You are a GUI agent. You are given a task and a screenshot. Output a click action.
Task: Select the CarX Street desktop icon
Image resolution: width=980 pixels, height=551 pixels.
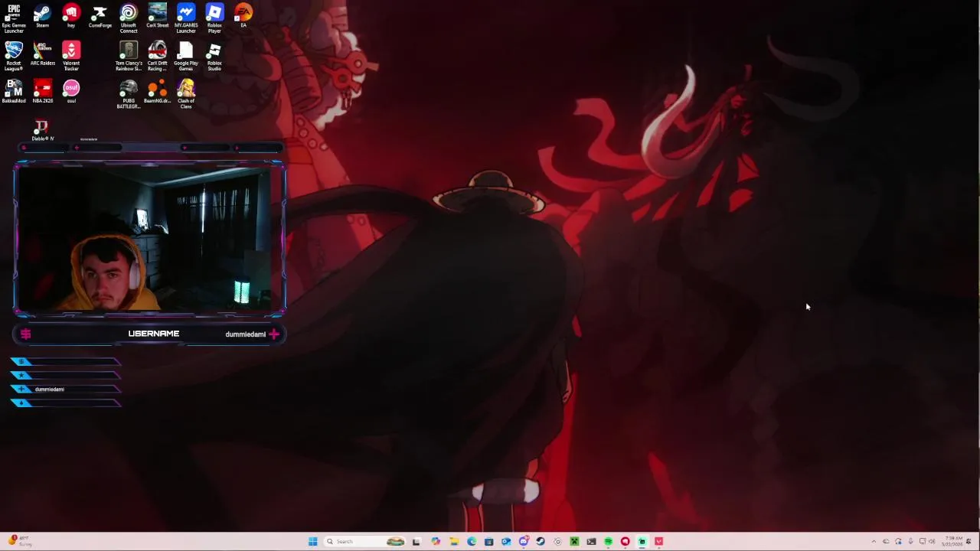click(157, 16)
